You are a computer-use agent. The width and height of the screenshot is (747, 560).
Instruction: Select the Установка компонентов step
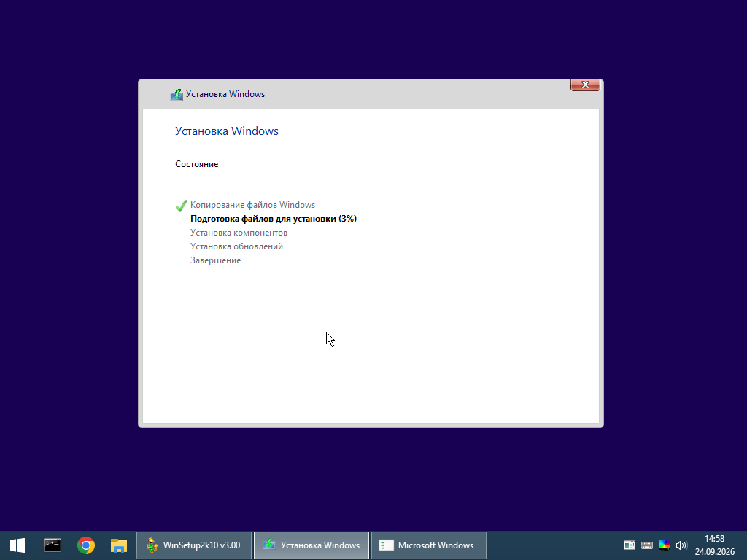coord(239,233)
